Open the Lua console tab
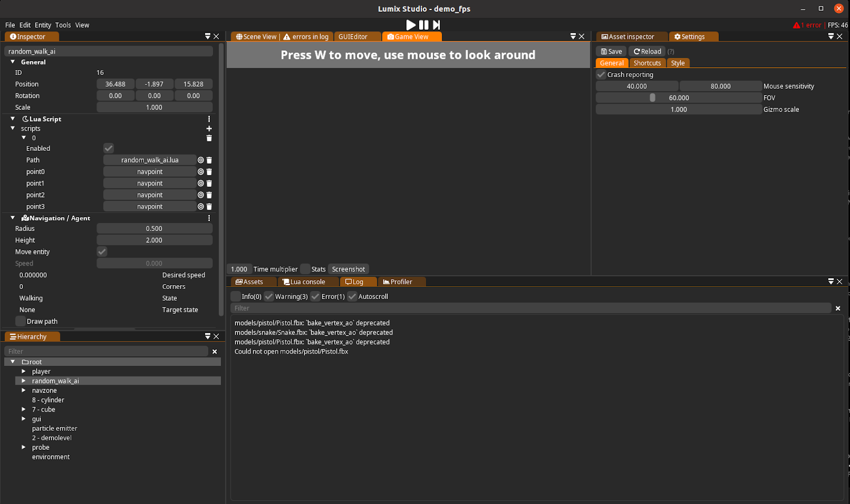The width and height of the screenshot is (850, 504). coord(308,282)
